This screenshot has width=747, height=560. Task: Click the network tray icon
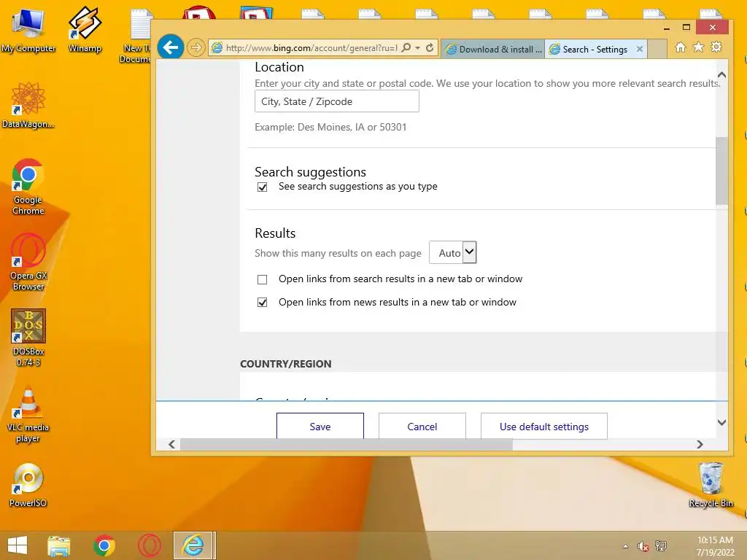(661, 545)
